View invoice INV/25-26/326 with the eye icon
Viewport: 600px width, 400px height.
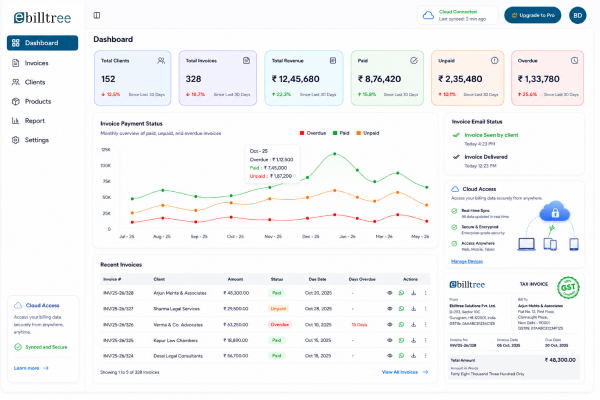(390, 325)
